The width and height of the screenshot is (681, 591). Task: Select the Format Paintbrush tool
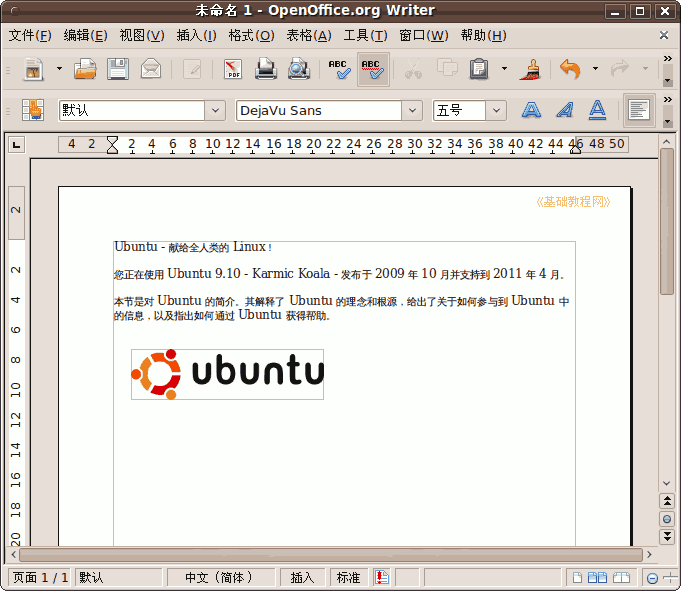click(530, 69)
